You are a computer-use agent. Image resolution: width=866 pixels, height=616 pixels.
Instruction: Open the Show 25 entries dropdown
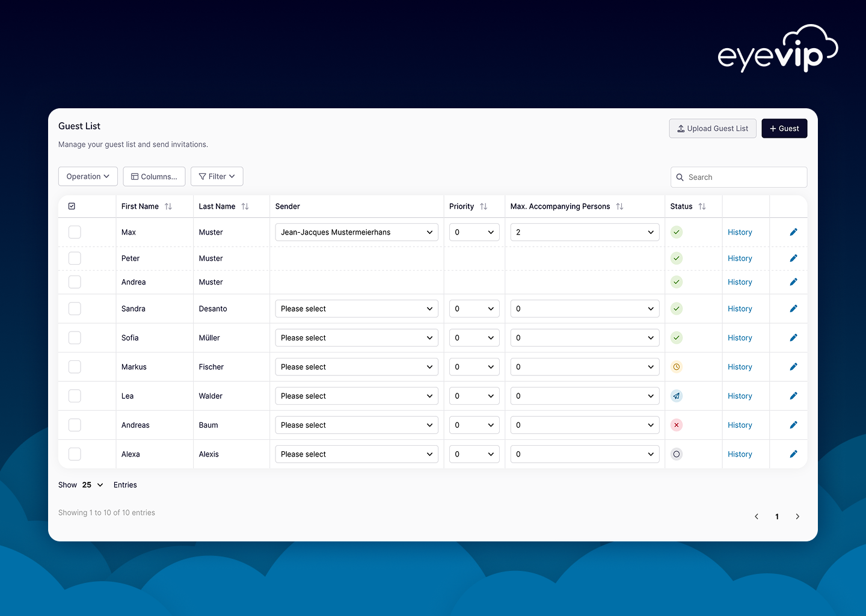tap(93, 485)
